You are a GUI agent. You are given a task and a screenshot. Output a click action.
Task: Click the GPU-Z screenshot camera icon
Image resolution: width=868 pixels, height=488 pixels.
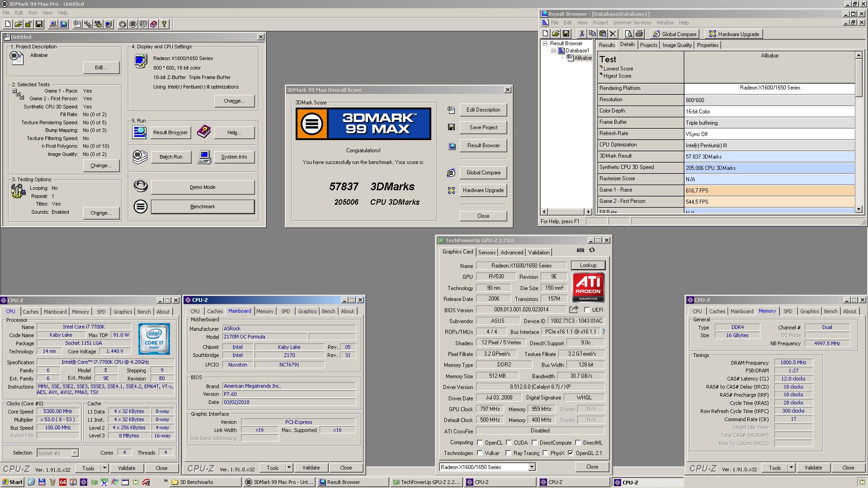(580, 250)
